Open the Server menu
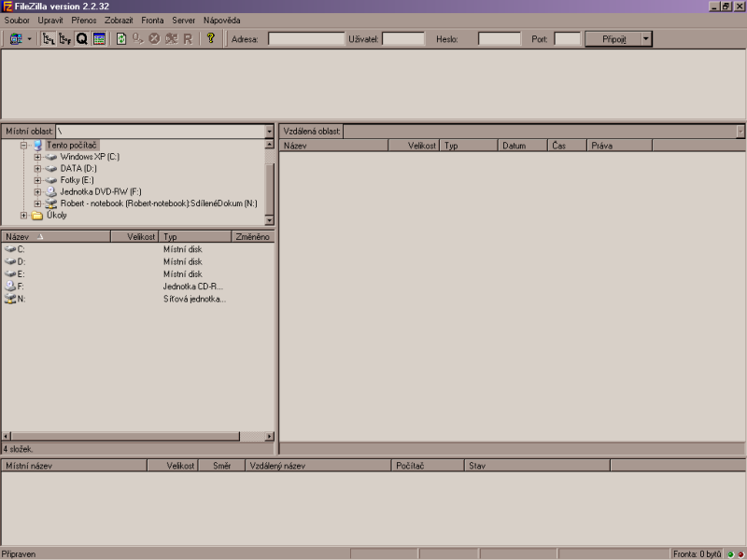 tap(183, 21)
